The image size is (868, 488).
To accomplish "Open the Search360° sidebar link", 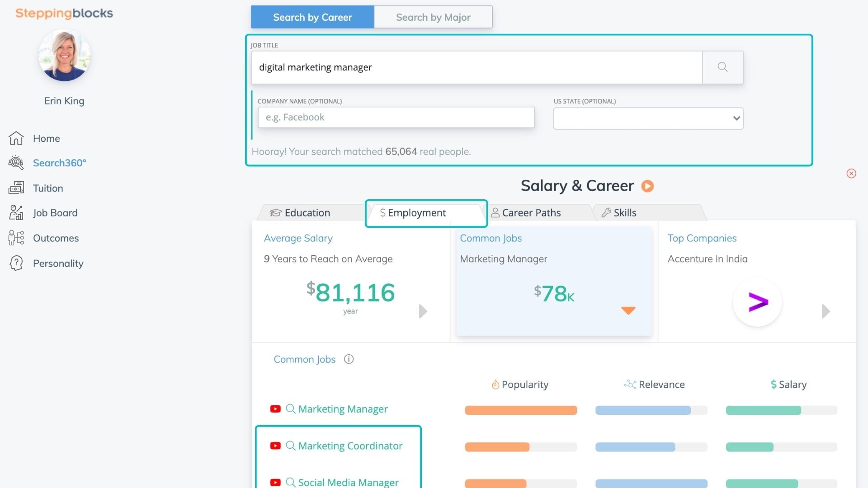I will pyautogui.click(x=59, y=163).
